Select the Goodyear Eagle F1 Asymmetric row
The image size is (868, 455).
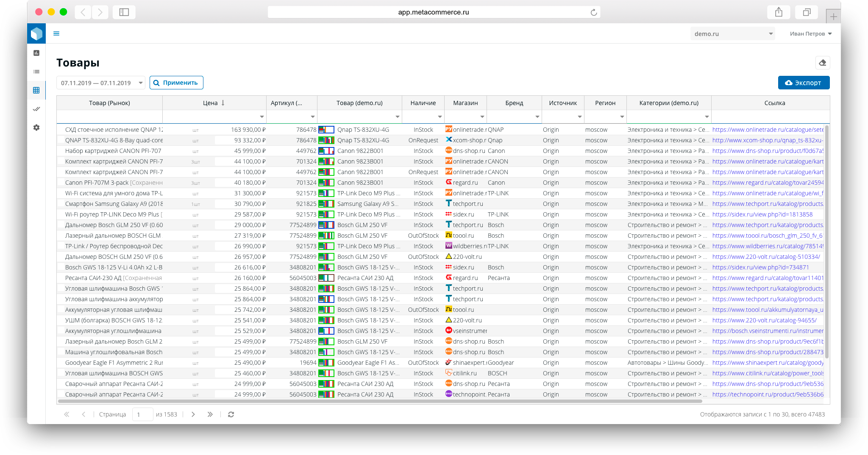click(441, 363)
